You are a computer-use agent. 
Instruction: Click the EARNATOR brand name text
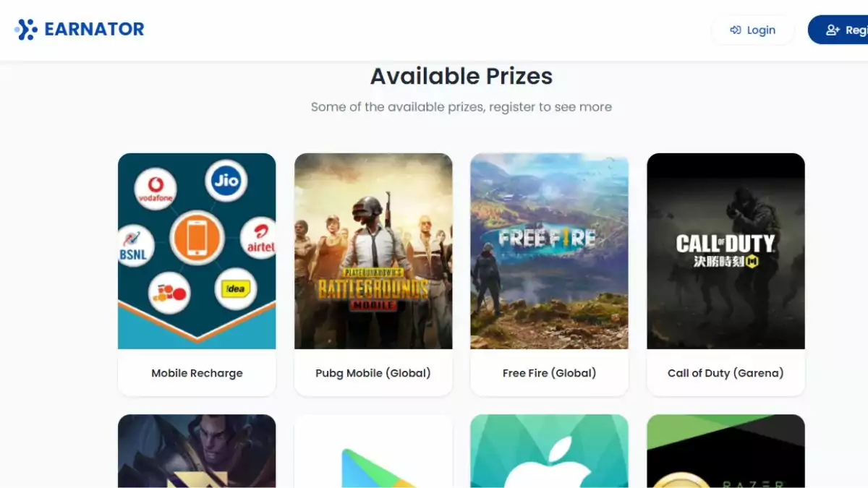point(94,30)
